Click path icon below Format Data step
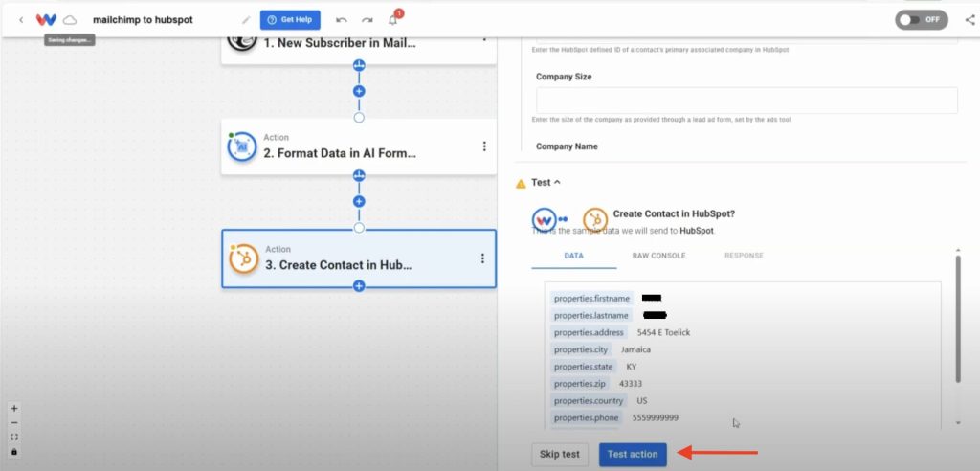980x471 pixels. point(359,176)
